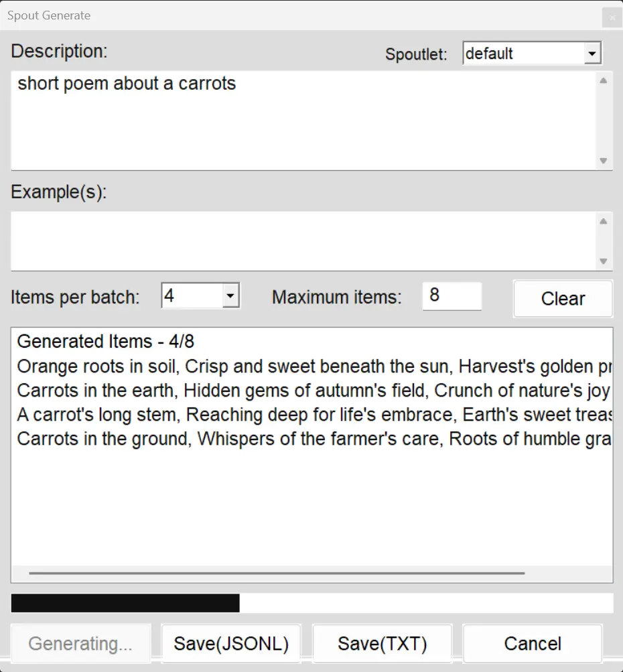623x672 pixels.
Task: Click the generation progress bar
Action: click(312, 603)
